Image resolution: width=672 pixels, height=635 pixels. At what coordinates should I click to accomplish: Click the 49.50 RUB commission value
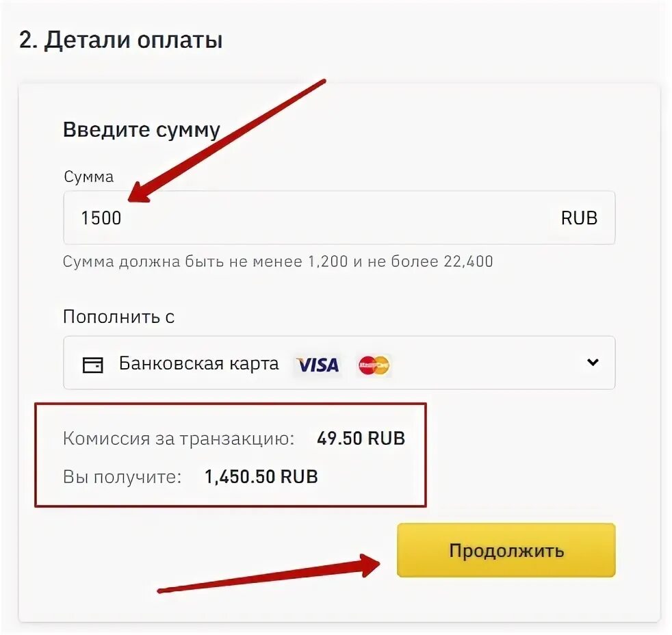[361, 439]
